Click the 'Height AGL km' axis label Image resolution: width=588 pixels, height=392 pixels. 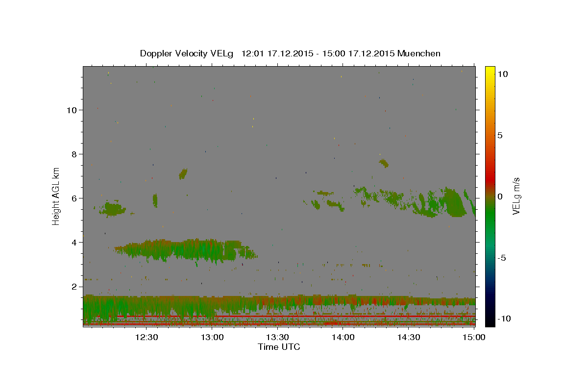(x=56, y=196)
